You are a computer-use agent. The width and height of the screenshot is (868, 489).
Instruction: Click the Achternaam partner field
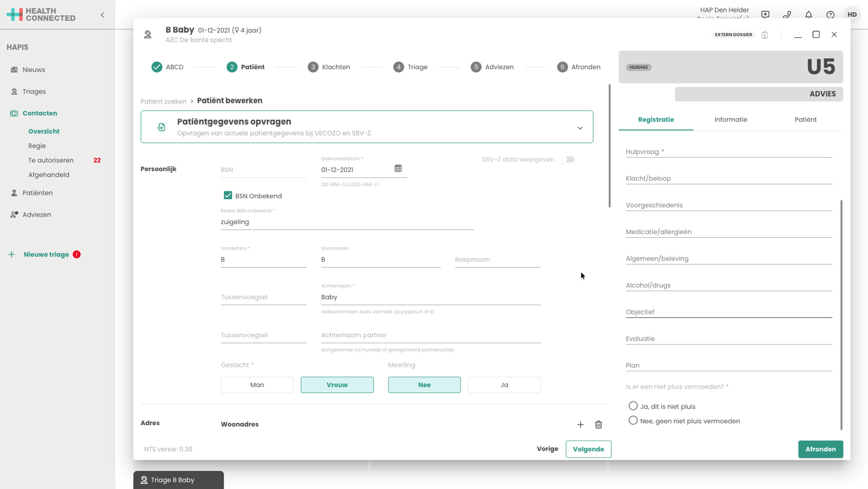[431, 335]
